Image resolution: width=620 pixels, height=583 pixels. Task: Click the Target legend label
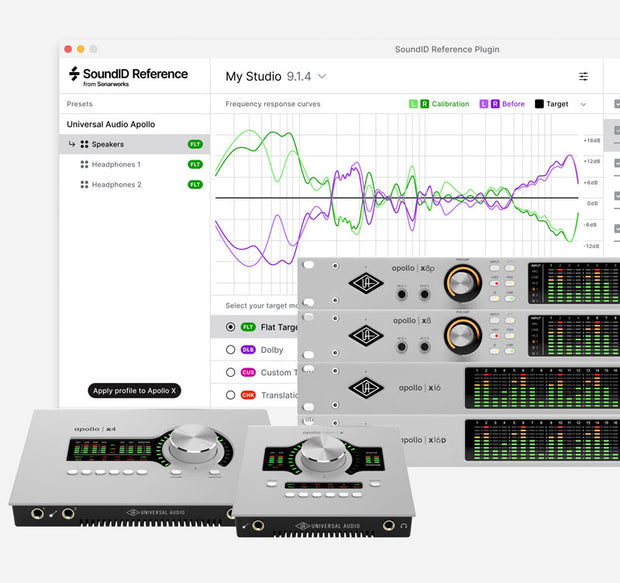pyautogui.click(x=557, y=104)
